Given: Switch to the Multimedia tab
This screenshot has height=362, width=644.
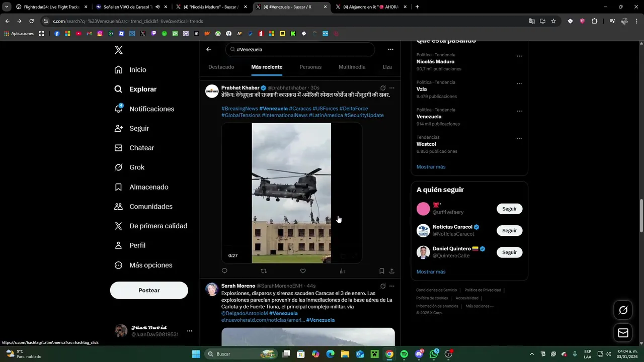Looking at the screenshot, I should pyautogui.click(x=352, y=67).
